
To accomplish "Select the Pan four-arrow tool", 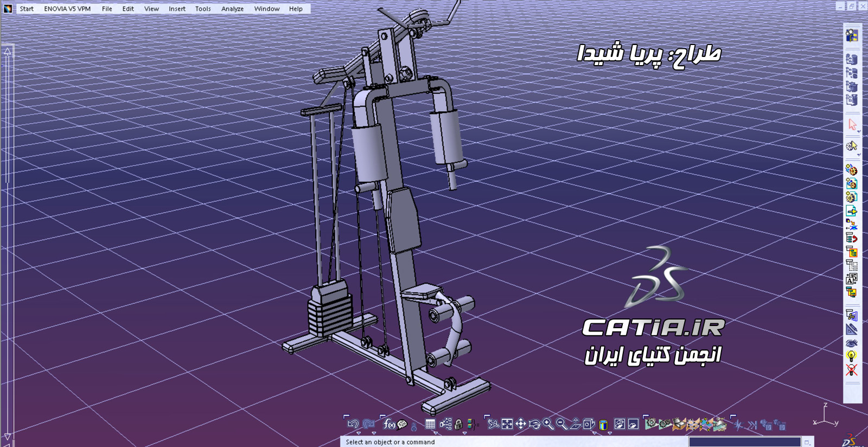I will [x=521, y=424].
